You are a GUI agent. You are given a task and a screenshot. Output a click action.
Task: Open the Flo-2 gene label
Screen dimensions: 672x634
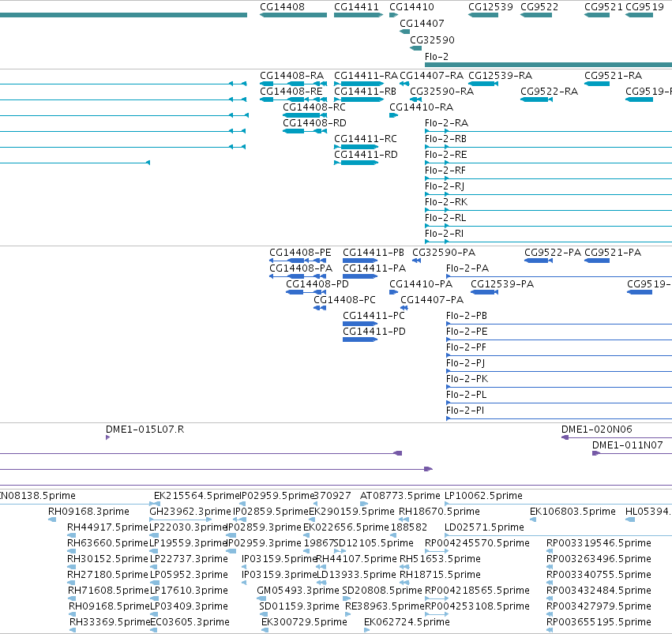[x=436, y=57]
